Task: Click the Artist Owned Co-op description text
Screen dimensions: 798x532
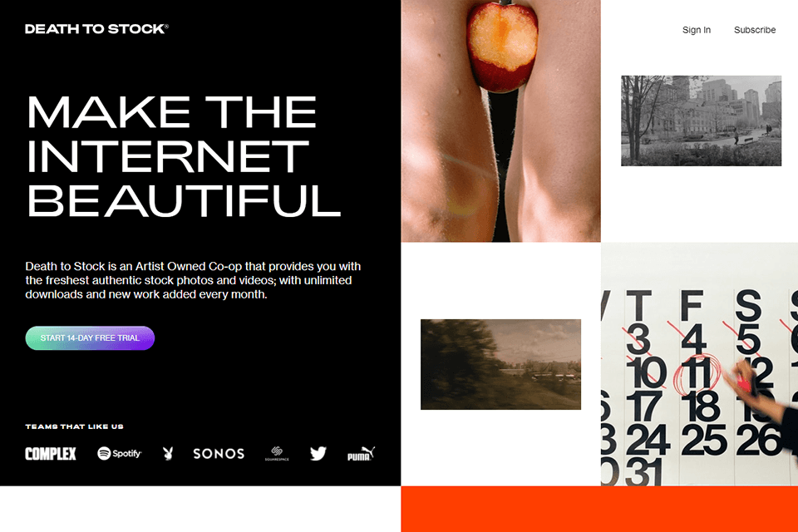Action: (193, 280)
